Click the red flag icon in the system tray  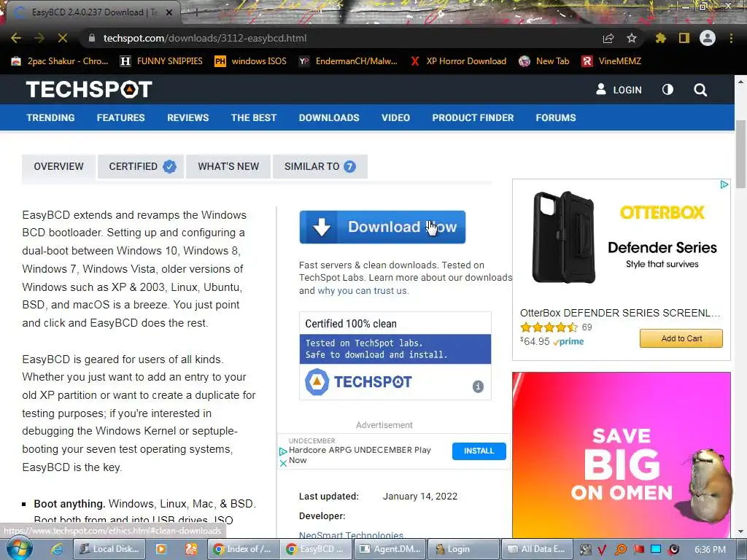pos(639,550)
